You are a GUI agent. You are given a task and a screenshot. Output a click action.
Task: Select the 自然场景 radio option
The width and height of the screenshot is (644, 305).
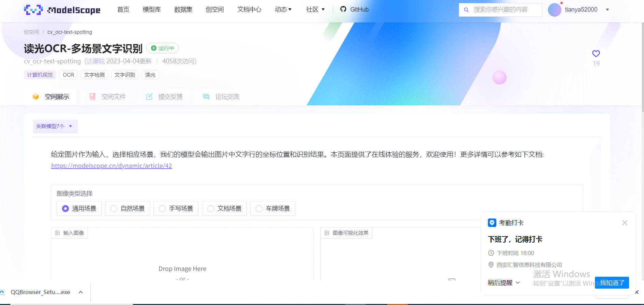(128, 209)
